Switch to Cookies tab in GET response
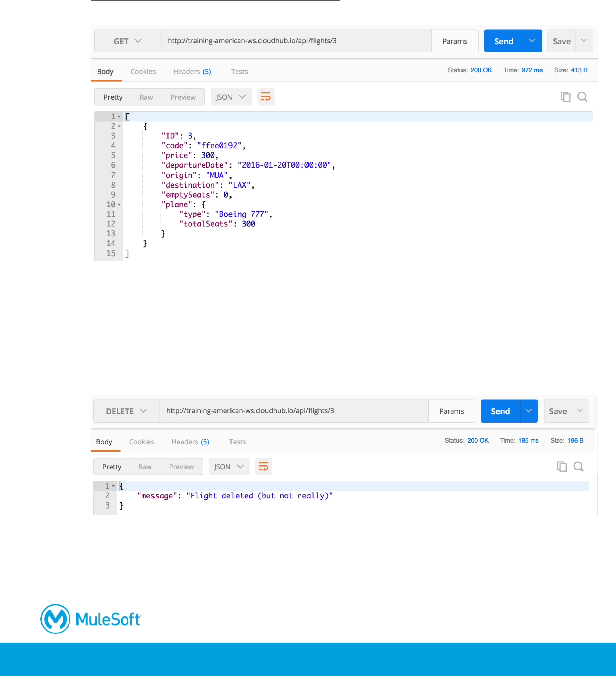The image size is (616, 676). point(143,71)
